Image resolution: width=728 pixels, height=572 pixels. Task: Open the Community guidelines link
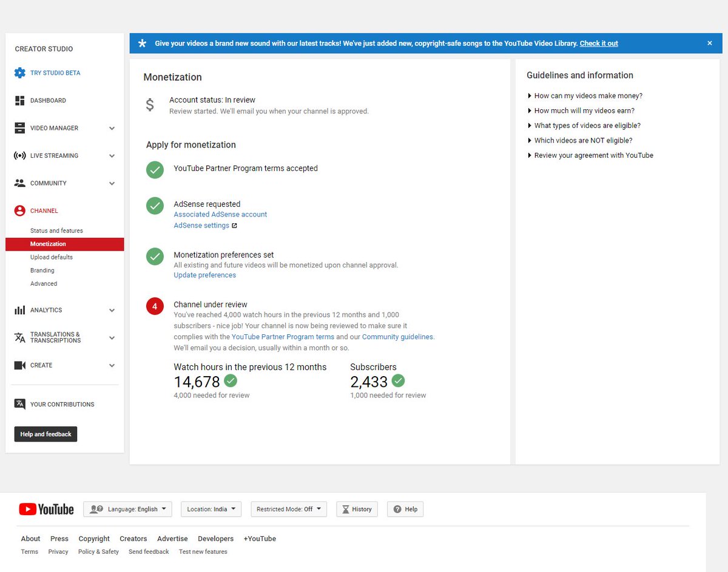tap(397, 337)
